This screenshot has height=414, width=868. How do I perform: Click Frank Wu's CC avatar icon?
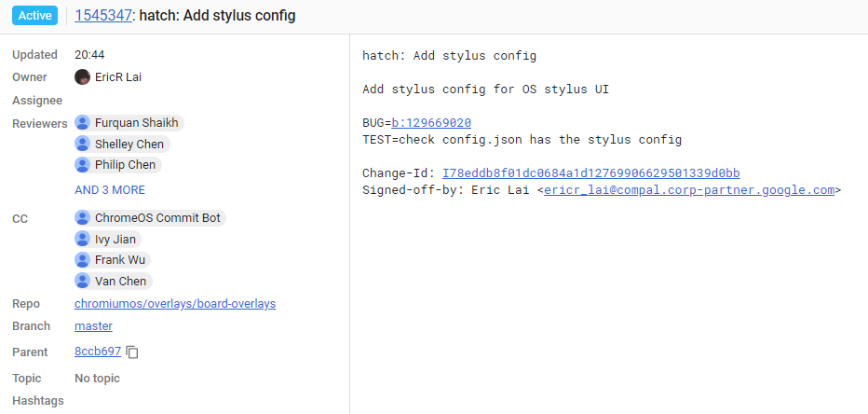pos(83,259)
